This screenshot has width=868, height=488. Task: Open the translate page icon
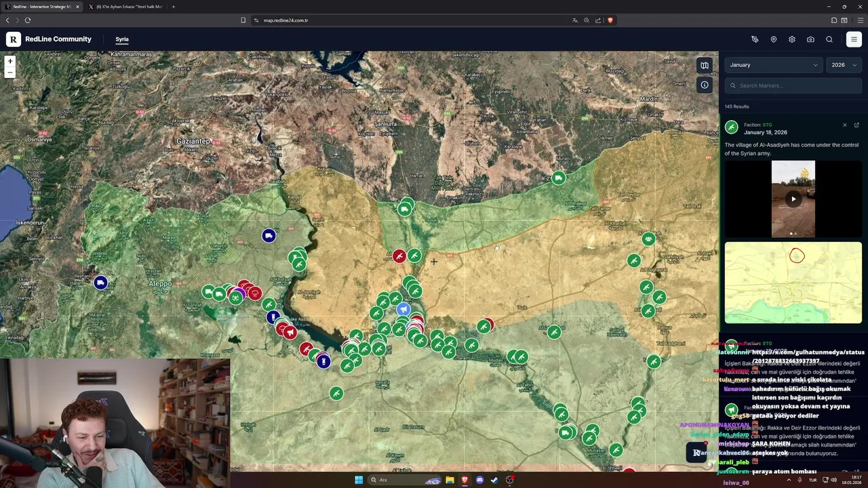coord(575,20)
